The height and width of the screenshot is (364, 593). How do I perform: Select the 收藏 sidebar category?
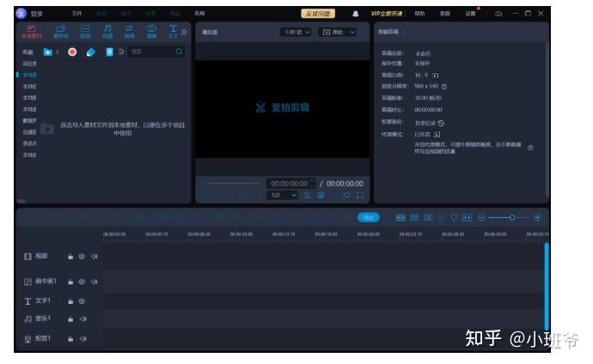pos(28,52)
